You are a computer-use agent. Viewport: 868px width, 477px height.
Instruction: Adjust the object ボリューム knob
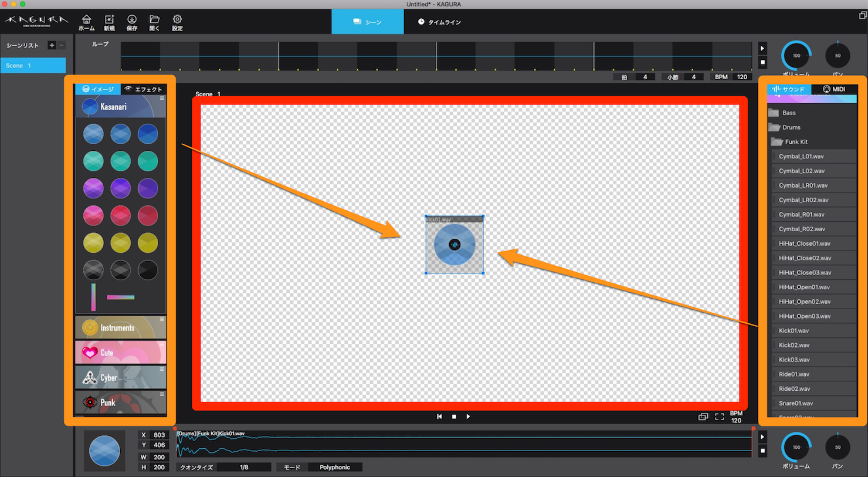pos(796,448)
